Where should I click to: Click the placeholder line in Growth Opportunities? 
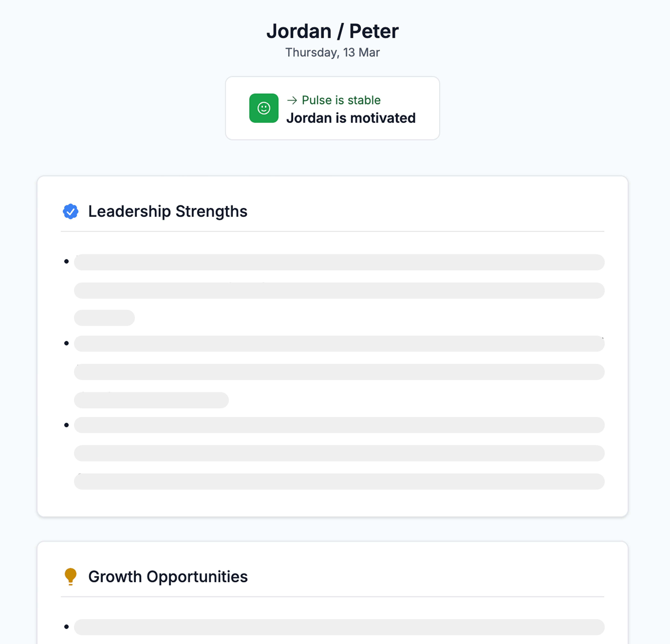(x=339, y=627)
